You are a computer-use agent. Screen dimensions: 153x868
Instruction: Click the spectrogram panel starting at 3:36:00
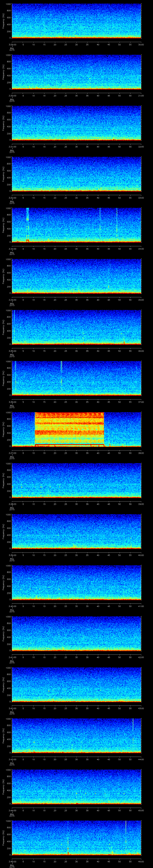(x=76, y=378)
